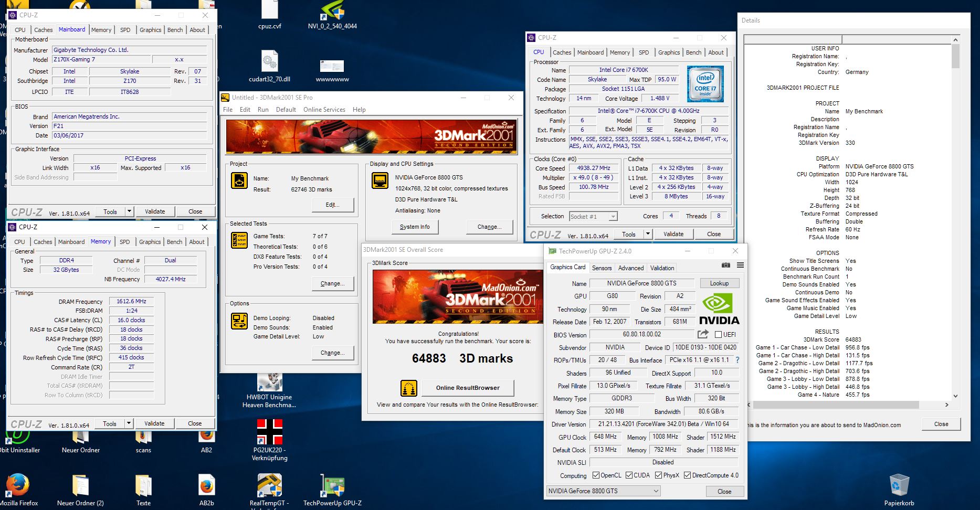Open the GPU-Z hamburger menu icon
Viewport: 980px width, 510px height.
[740, 265]
